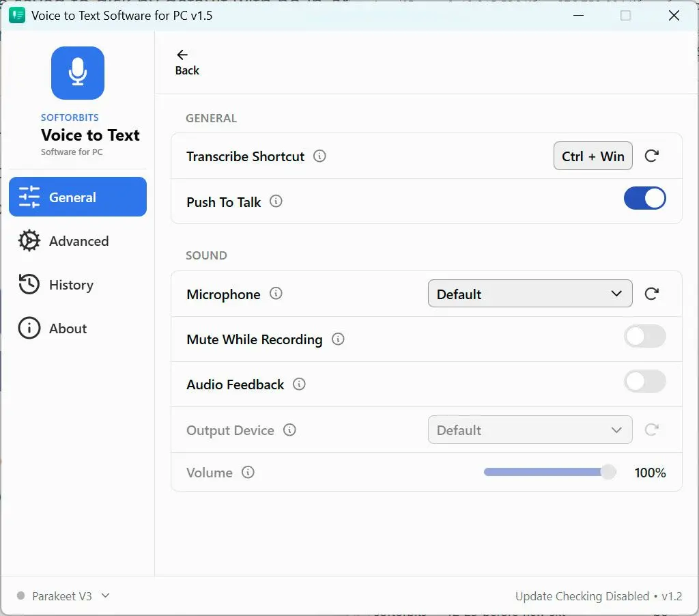The width and height of the screenshot is (699, 616).
Task: Minimize the Voice to Text window
Action: click(x=579, y=16)
